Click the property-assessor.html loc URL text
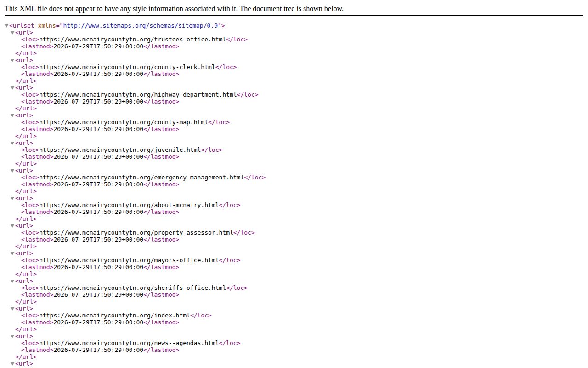The height and width of the screenshot is (368, 588). tap(136, 233)
